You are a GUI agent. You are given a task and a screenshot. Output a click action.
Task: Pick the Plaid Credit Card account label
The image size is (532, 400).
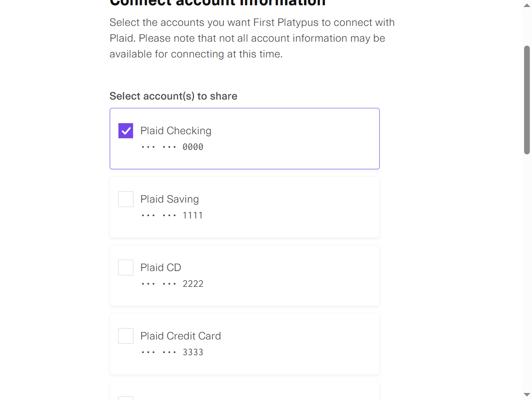180,336
